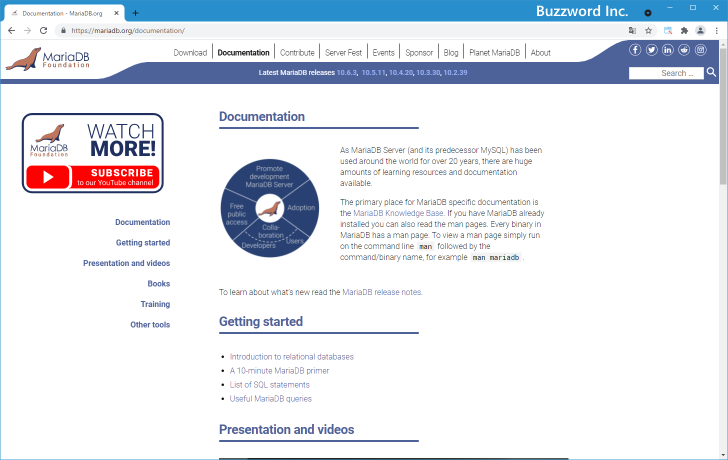Click the browser reload button
Image resolution: width=728 pixels, height=460 pixels.
pos(43,31)
